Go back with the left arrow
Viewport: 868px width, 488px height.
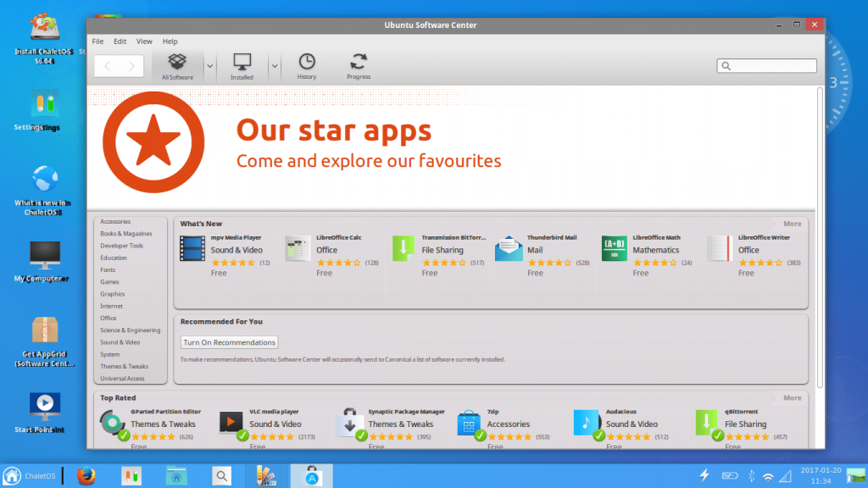[107, 66]
